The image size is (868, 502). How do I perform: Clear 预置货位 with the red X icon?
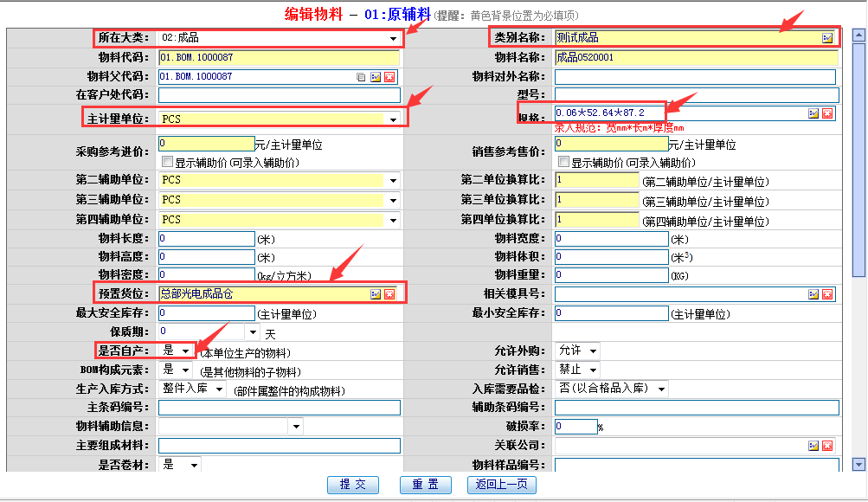click(389, 294)
